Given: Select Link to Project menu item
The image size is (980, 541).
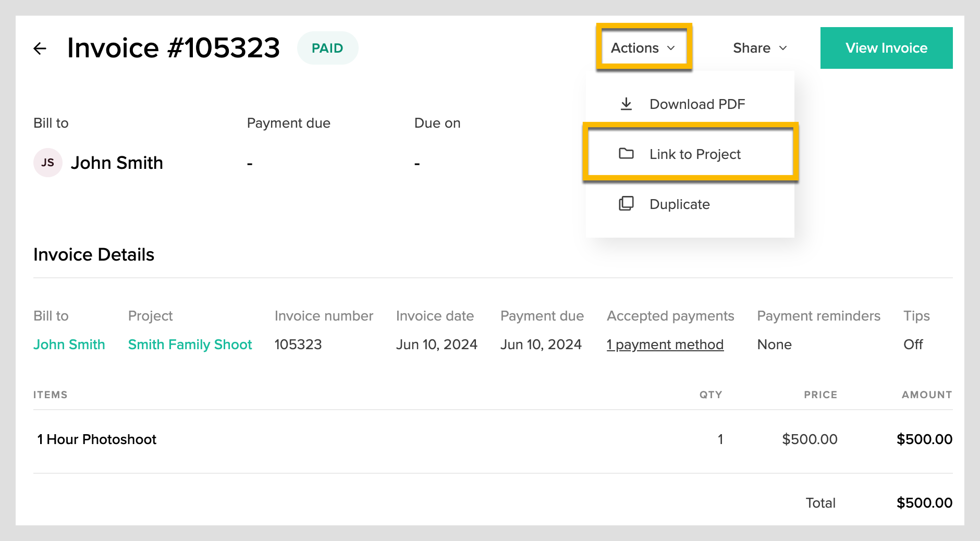Looking at the screenshot, I should [694, 154].
